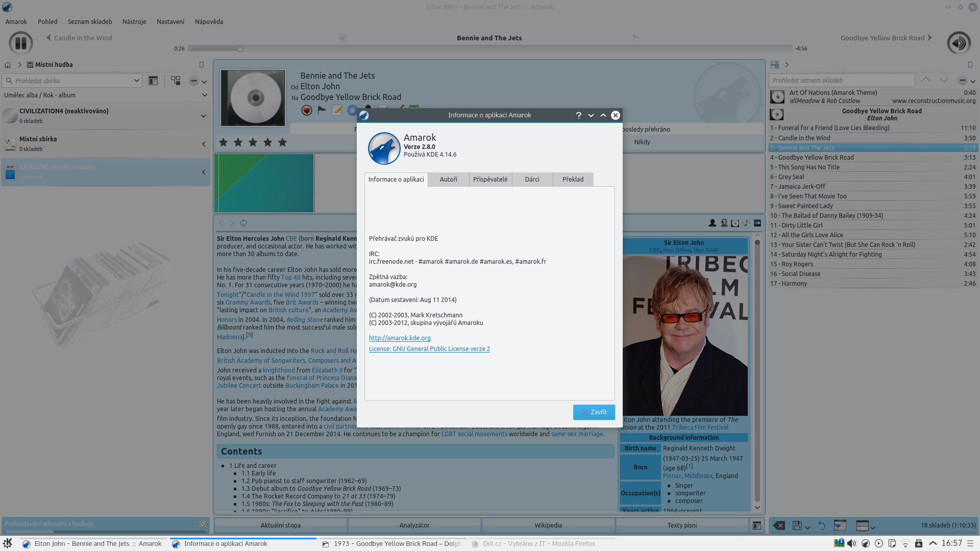The height and width of the screenshot is (551, 980).
Task: Open the save playlist dropdown arrow
Action: [x=807, y=527]
